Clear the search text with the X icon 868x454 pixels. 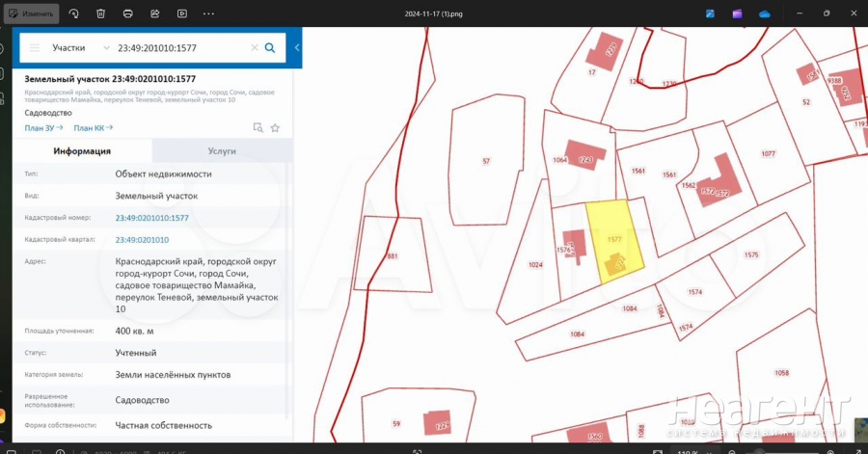pos(255,47)
